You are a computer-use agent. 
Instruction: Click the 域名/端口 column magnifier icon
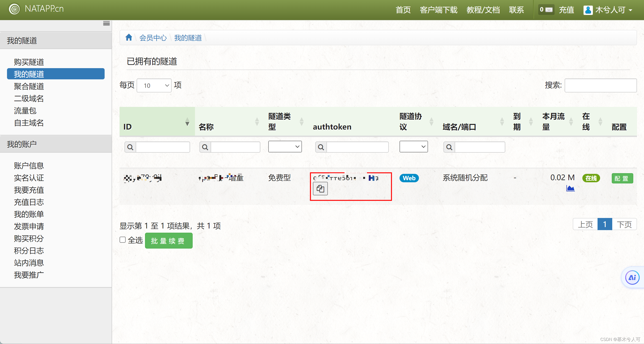click(449, 147)
